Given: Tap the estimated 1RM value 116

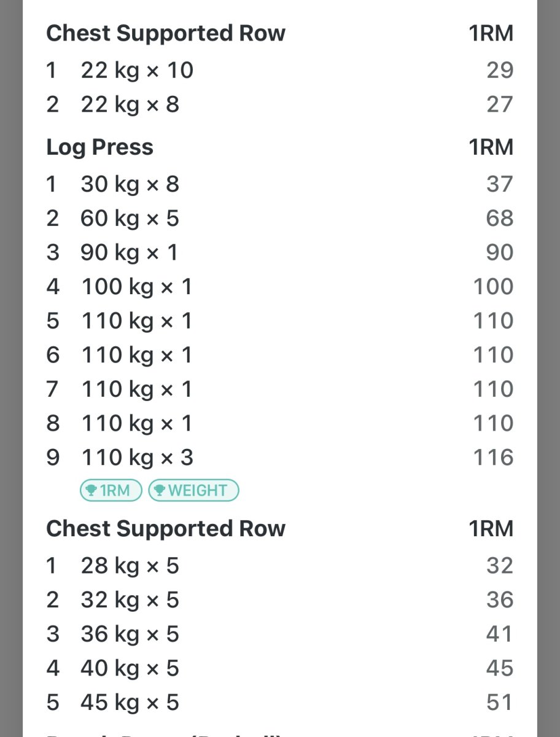Looking at the screenshot, I should pyautogui.click(x=493, y=458).
